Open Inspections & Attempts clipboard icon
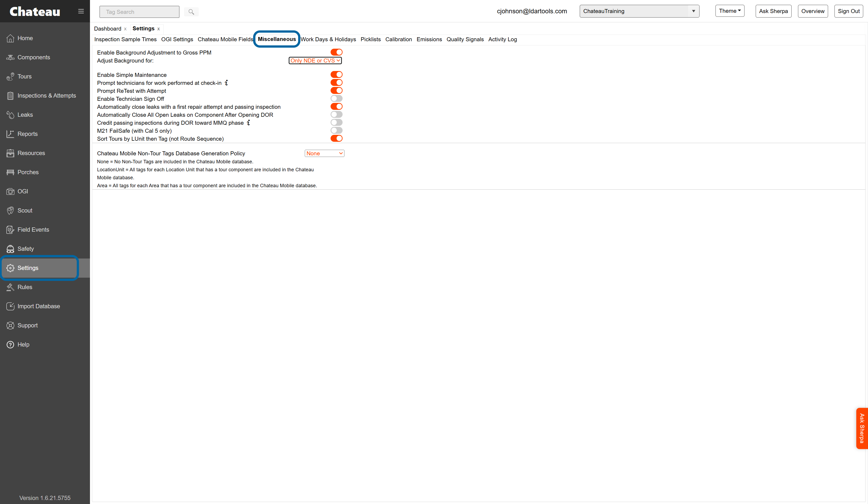This screenshot has height=504, width=868. coord(10,96)
